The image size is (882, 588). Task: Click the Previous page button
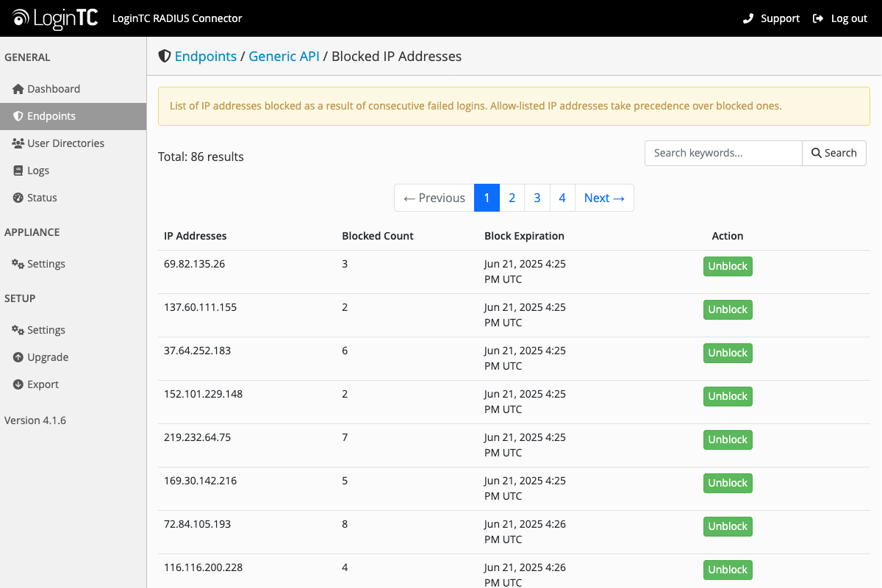tap(434, 198)
